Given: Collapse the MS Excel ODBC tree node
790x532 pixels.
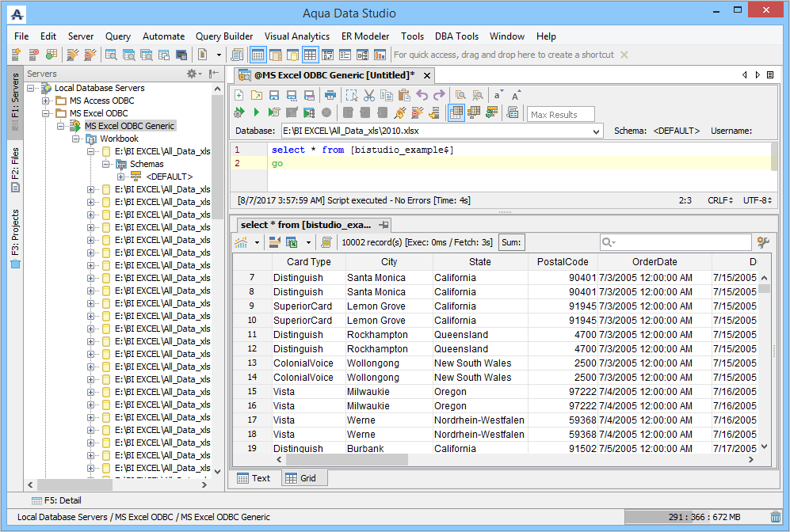Looking at the screenshot, I should 46,113.
